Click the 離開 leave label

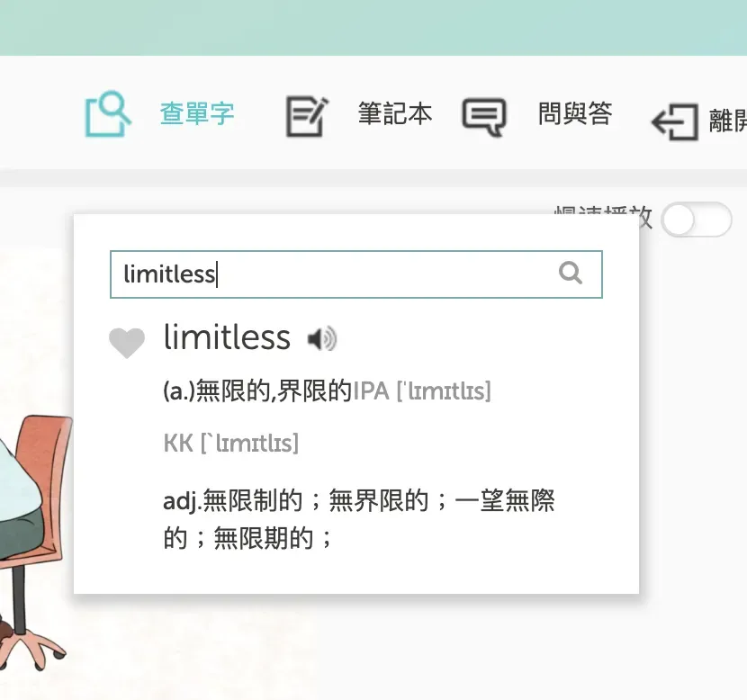[x=728, y=121]
